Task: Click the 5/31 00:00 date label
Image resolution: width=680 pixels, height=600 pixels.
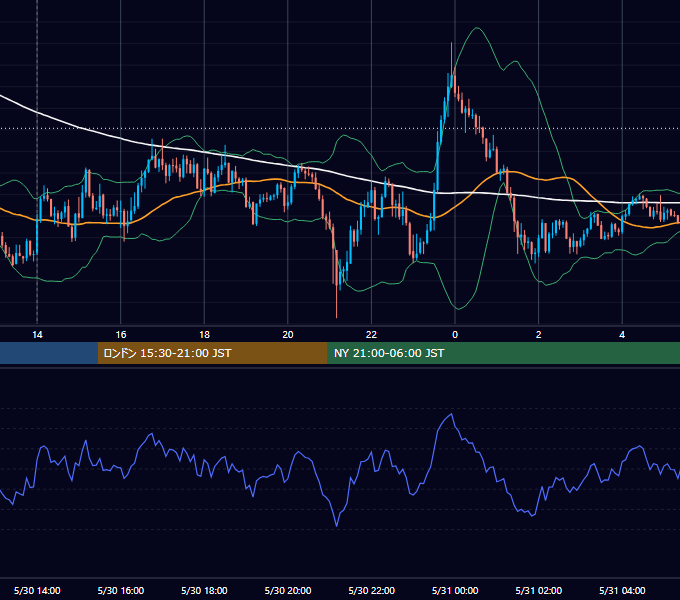Action: point(455,590)
